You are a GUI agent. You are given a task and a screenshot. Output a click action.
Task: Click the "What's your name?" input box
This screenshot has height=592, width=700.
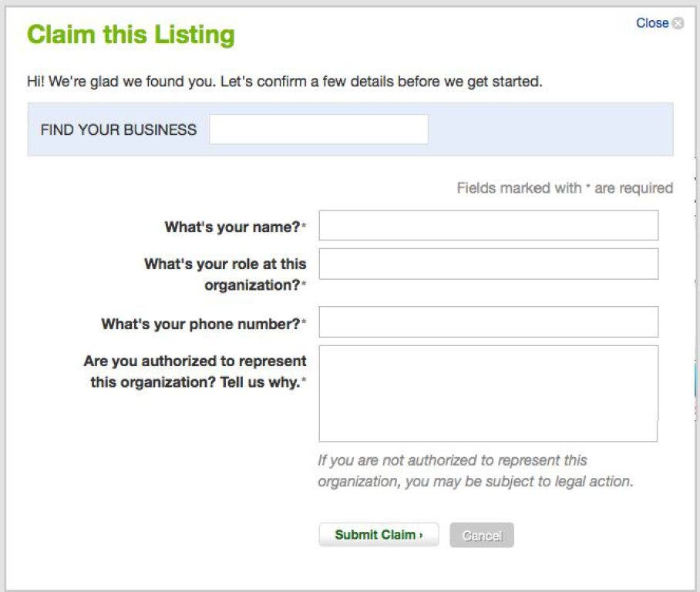[x=489, y=226]
